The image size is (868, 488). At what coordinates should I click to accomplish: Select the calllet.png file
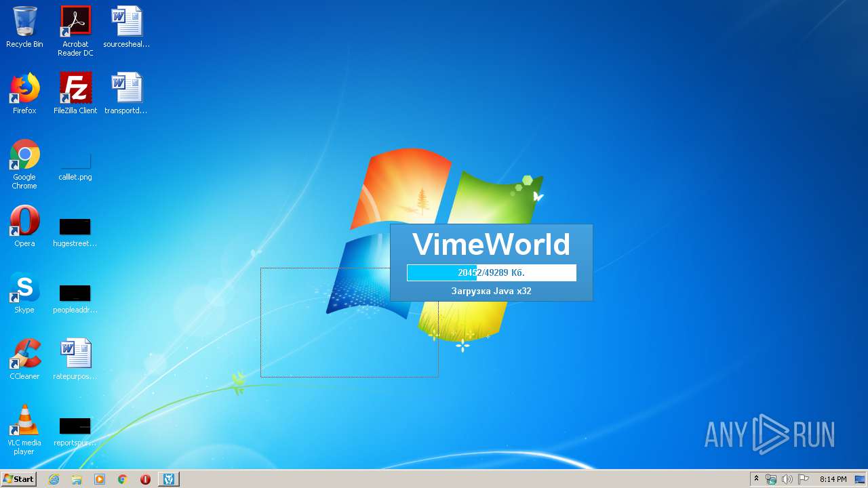point(75,167)
